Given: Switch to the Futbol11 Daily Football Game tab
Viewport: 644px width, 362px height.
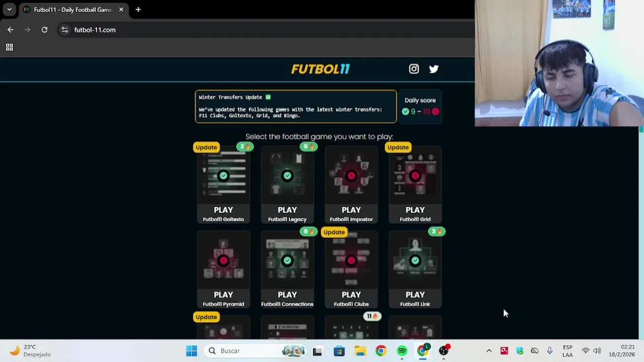Looking at the screenshot, I should tap(74, 10).
